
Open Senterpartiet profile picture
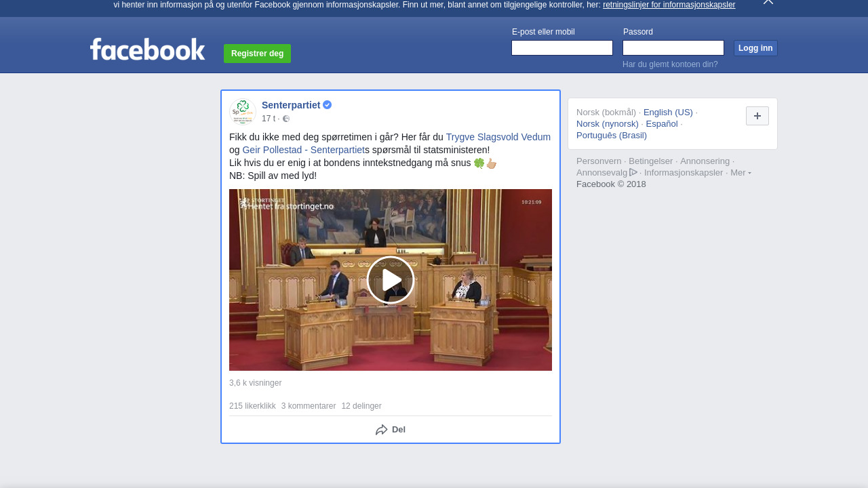tap(242, 111)
